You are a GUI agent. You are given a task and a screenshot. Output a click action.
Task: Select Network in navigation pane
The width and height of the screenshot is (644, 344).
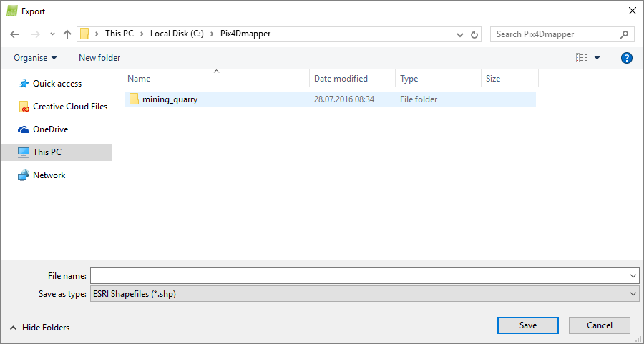coord(49,175)
